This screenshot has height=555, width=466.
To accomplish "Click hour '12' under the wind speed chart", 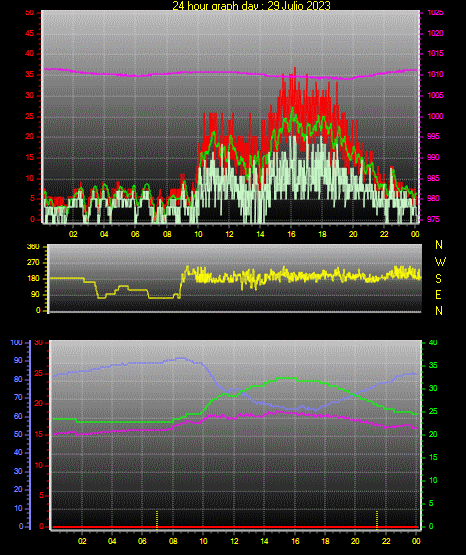I will [230, 234].
